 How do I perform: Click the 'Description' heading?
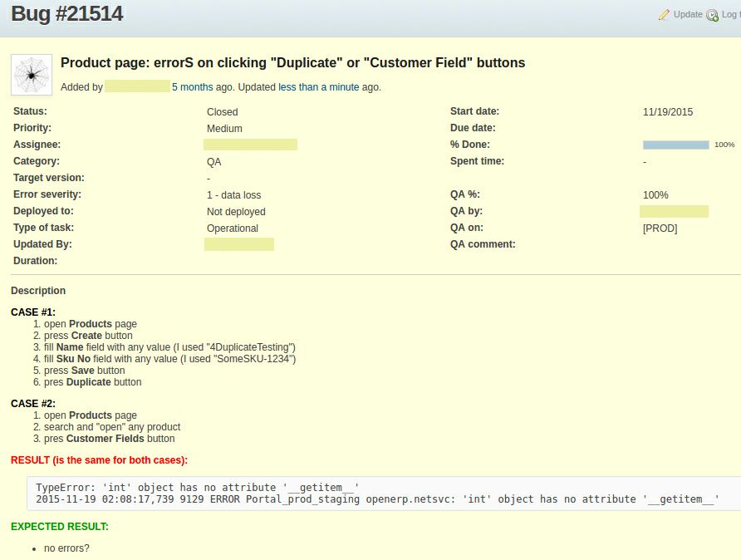coord(38,291)
